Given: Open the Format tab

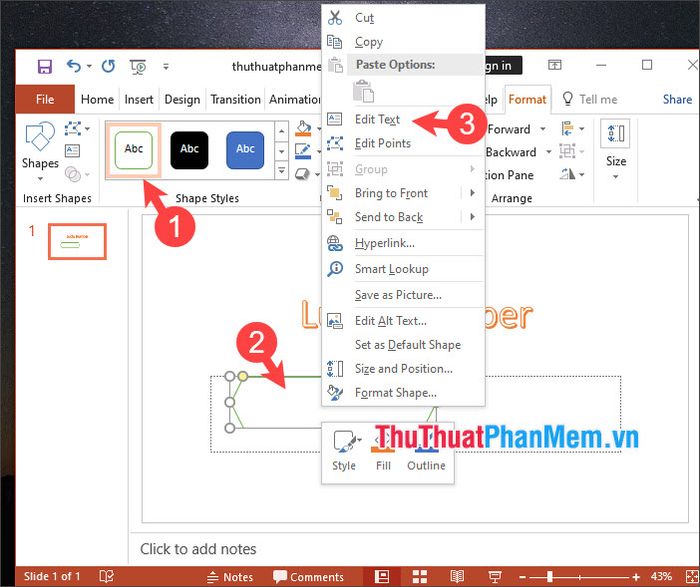Looking at the screenshot, I should tap(527, 99).
